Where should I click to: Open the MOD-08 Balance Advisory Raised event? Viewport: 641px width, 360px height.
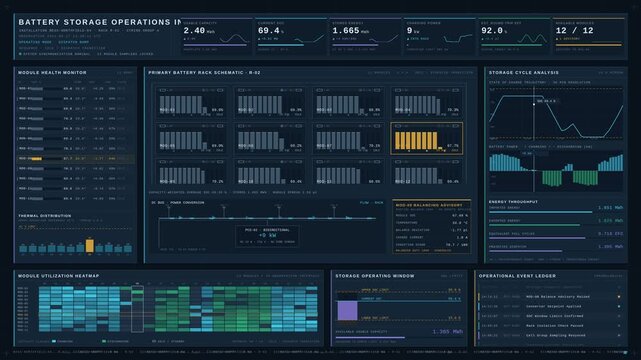550,297
